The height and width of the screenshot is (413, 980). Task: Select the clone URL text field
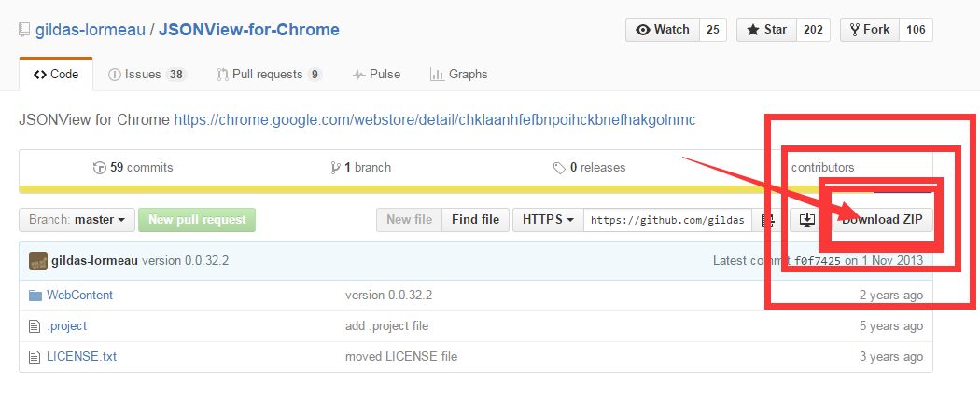tap(668, 220)
